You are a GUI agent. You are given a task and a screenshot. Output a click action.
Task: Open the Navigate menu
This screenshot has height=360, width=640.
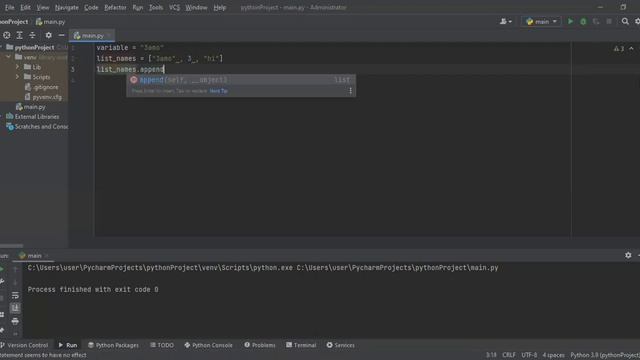coord(67,7)
